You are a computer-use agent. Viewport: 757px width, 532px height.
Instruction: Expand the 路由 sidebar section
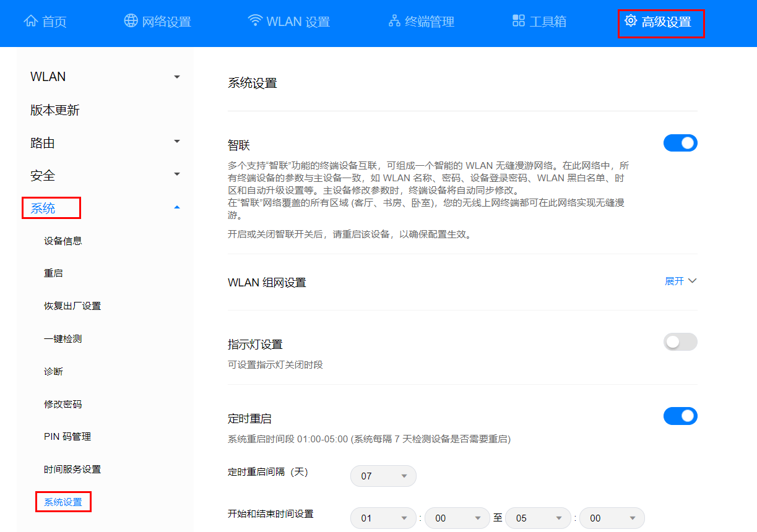click(177, 142)
